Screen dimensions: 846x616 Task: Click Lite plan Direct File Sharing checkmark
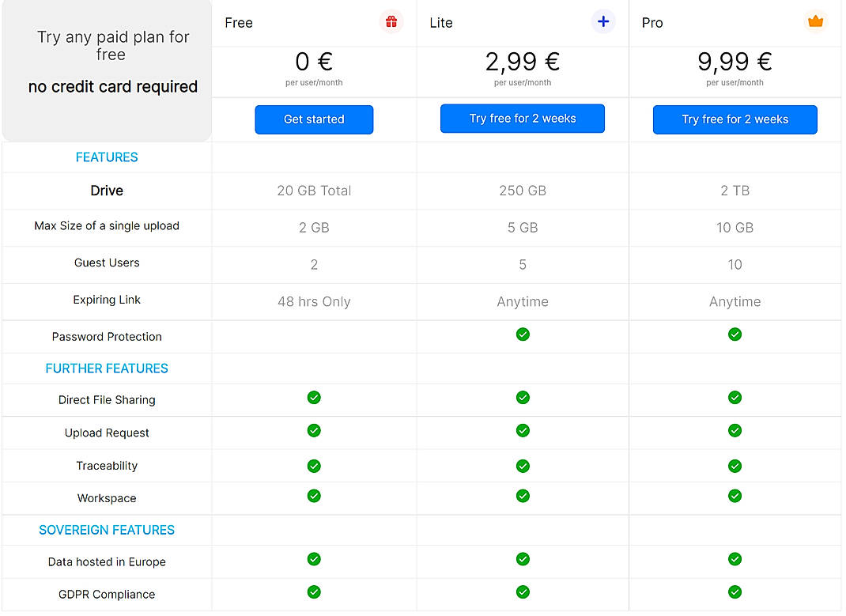coord(523,398)
